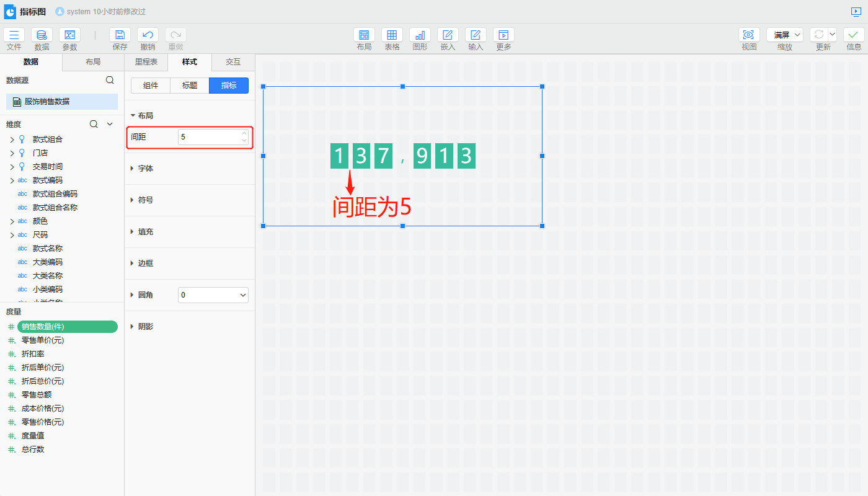Screen dimensions: 868x496
Task: Select the 零售总额 measure field
Action: click(36, 395)
